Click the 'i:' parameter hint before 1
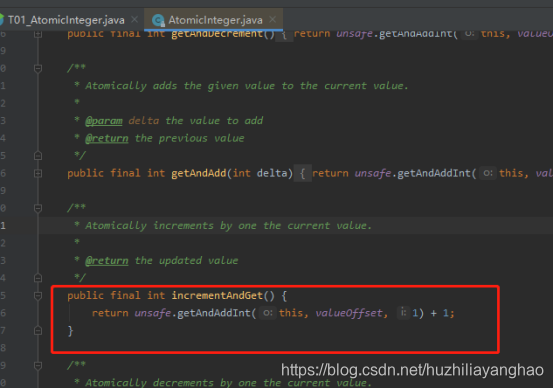The height and width of the screenshot is (389, 554). coord(403,312)
